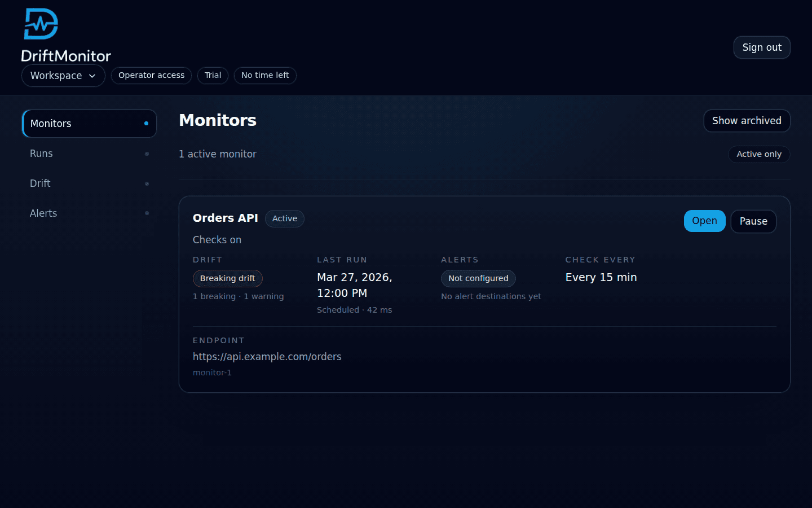Click the No time left indicator
The image size is (812, 508).
click(265, 75)
